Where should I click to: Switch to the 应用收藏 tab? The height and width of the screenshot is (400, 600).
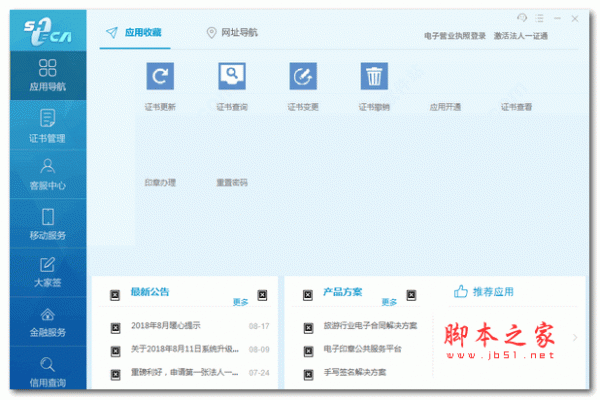pyautogui.click(x=134, y=33)
